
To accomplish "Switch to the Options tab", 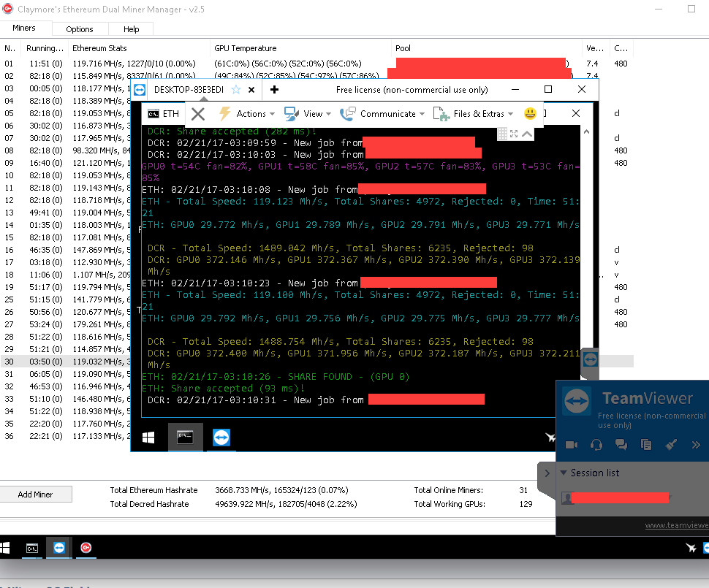I will pyautogui.click(x=80, y=29).
